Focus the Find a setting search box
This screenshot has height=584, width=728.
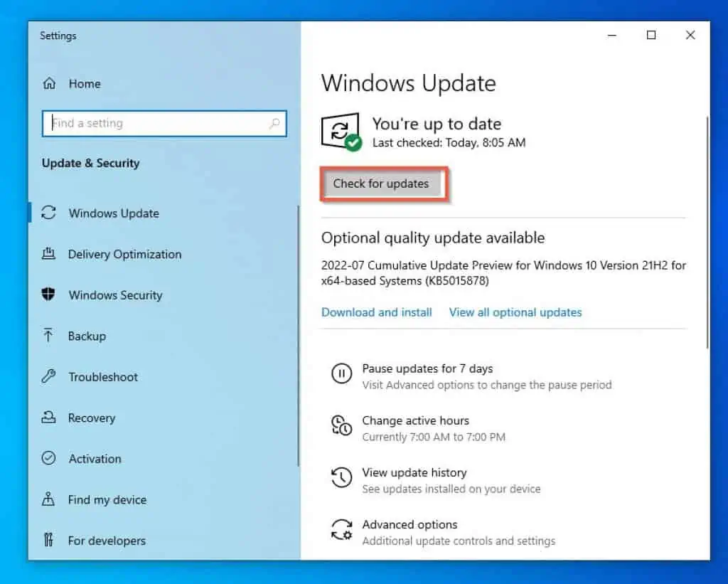pos(164,123)
